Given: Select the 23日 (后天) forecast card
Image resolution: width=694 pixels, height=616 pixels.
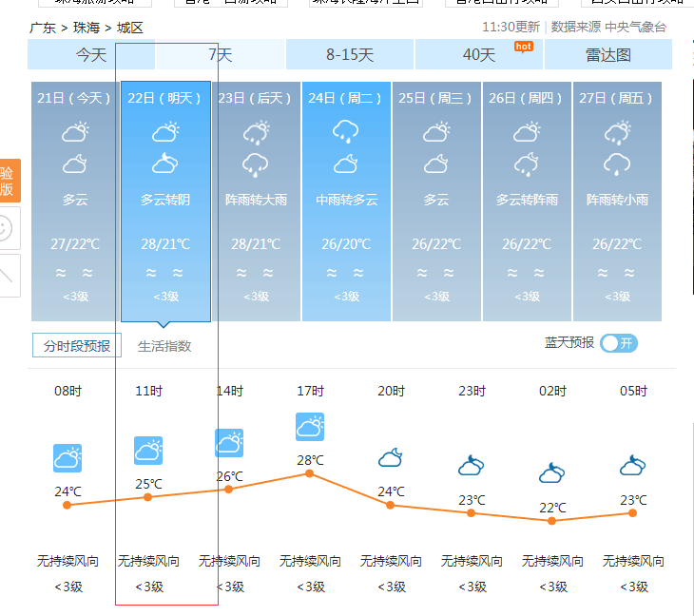Looking at the screenshot, I should [256, 202].
